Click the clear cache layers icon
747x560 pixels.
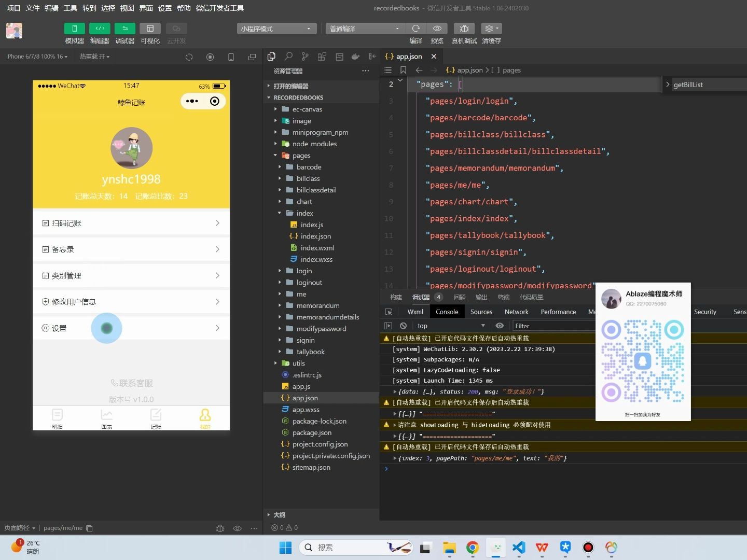pos(491,29)
